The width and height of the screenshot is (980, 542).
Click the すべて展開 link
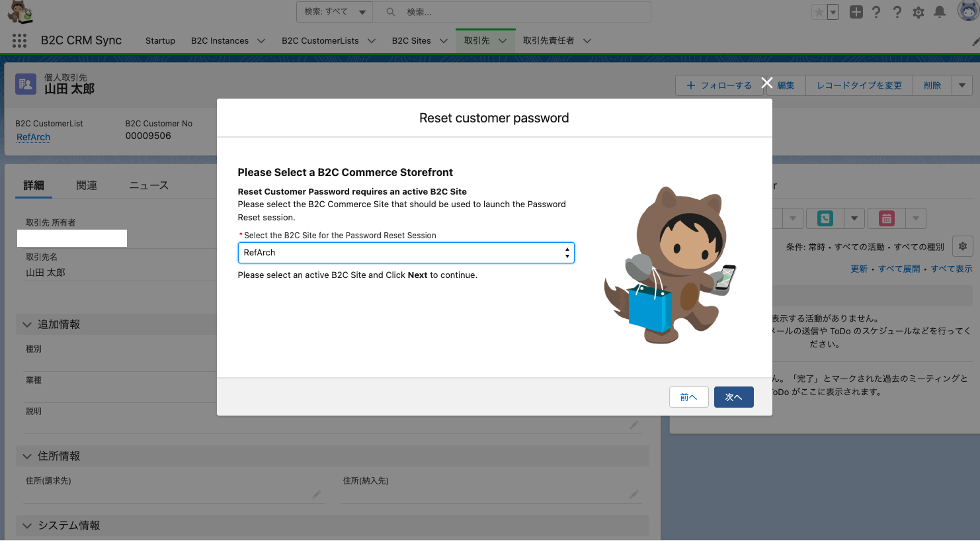(x=899, y=269)
